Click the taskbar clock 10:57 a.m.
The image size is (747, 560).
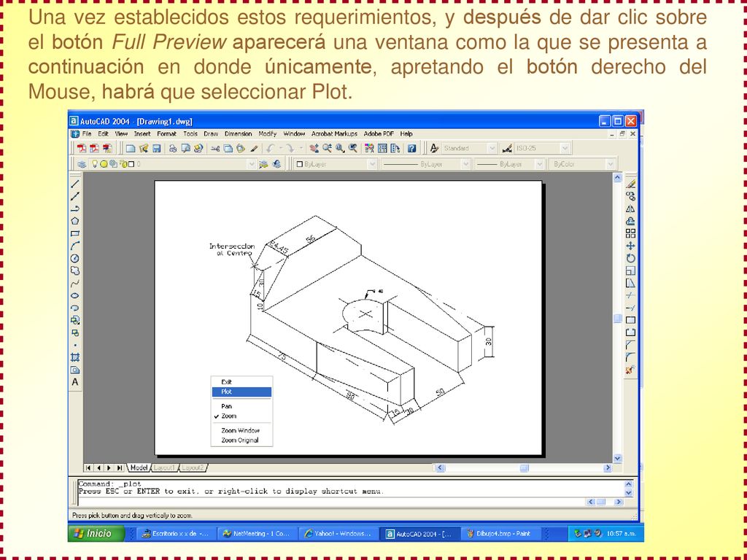pos(622,534)
